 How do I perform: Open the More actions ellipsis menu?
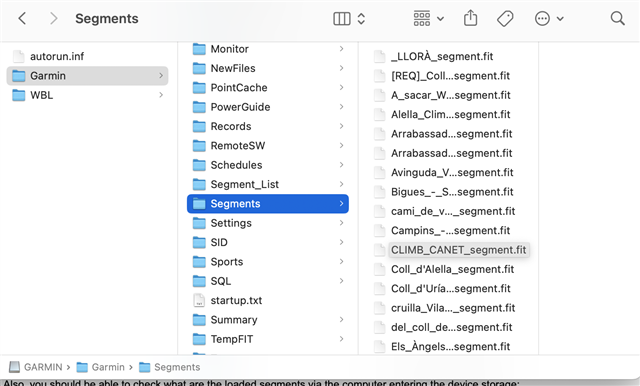[549, 18]
